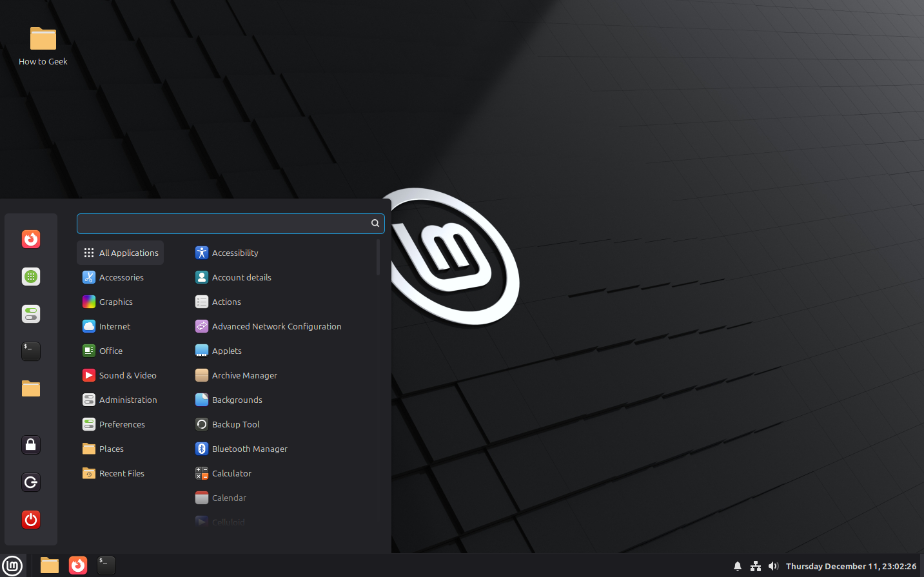Click the search field in the menu
924x577 pixels.
(x=226, y=223)
